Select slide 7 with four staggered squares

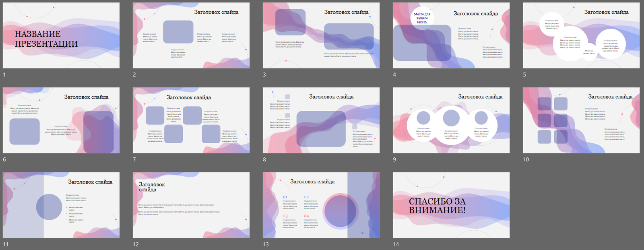click(191, 120)
